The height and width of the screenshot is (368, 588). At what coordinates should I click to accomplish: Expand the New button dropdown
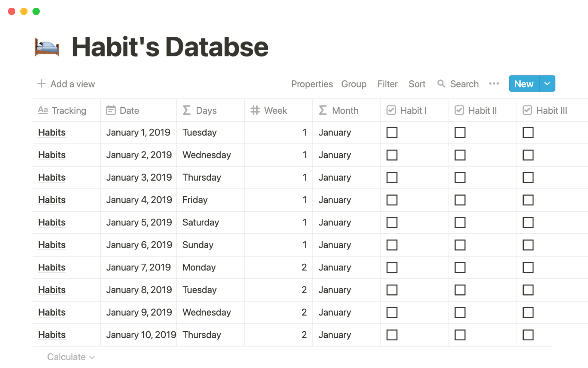tap(547, 84)
